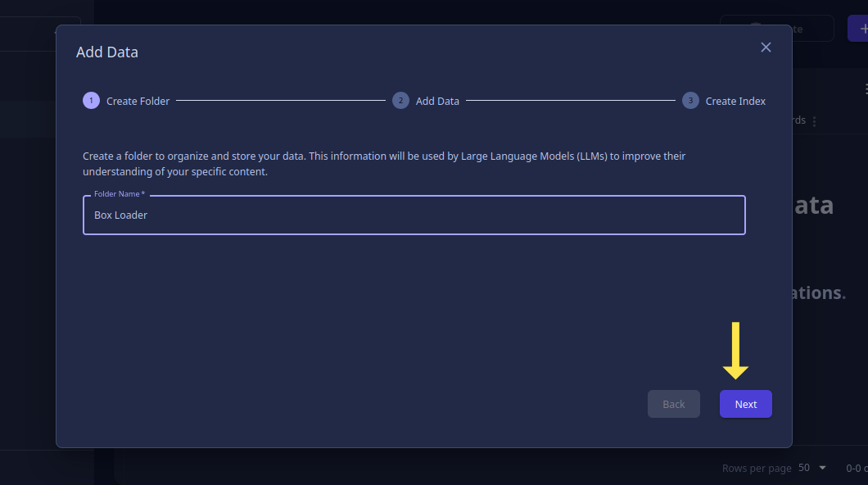
Task: Select the Add Data step label
Action: (437, 102)
